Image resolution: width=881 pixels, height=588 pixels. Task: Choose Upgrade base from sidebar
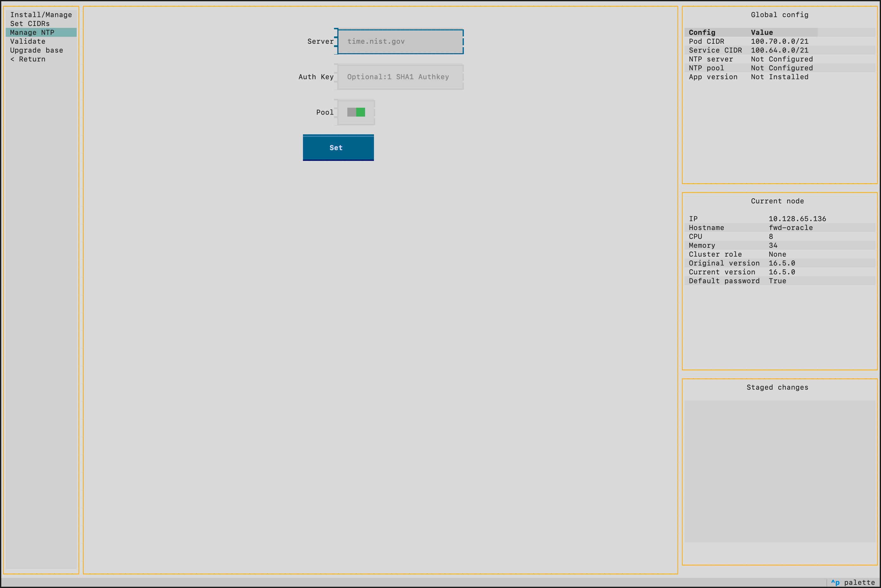point(41,50)
